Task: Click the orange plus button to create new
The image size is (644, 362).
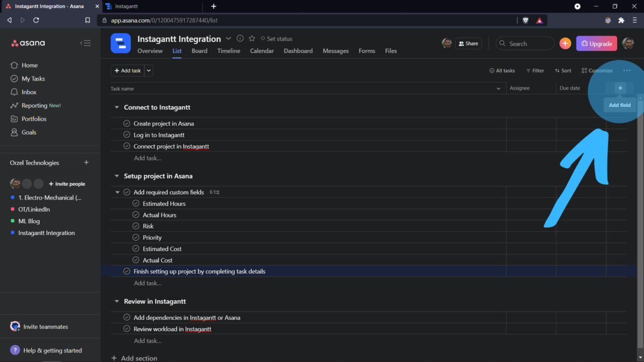Action: point(565,43)
